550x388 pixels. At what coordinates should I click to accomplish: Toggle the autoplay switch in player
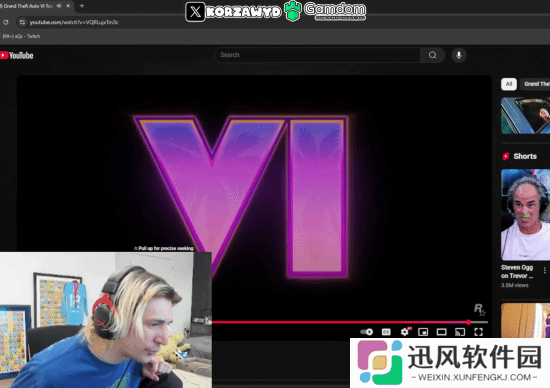pos(367,332)
